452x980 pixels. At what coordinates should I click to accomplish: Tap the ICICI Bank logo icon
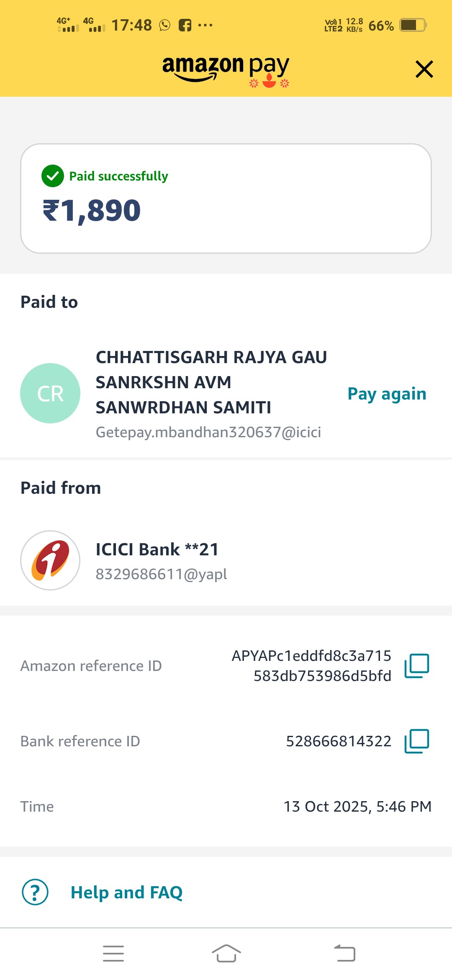[x=50, y=560]
